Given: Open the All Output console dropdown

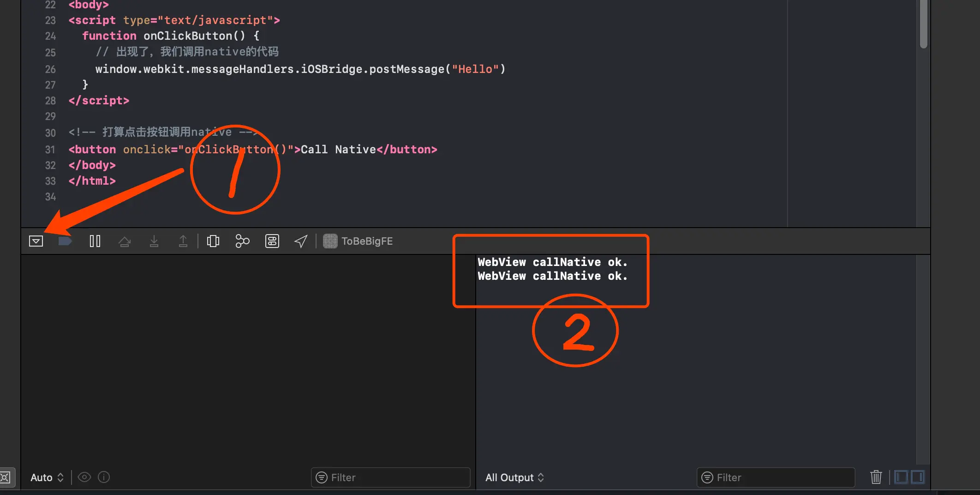Looking at the screenshot, I should coord(515,477).
